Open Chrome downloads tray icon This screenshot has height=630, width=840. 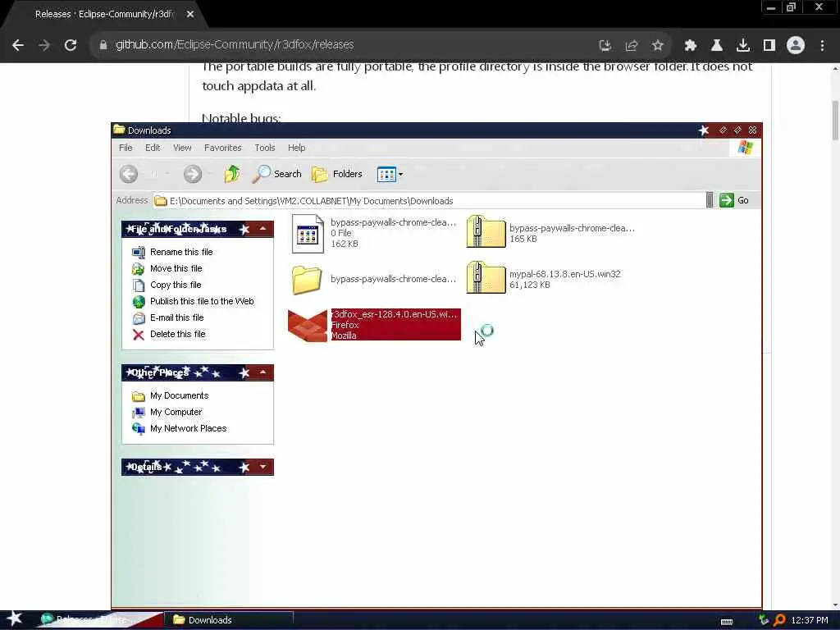743,46
